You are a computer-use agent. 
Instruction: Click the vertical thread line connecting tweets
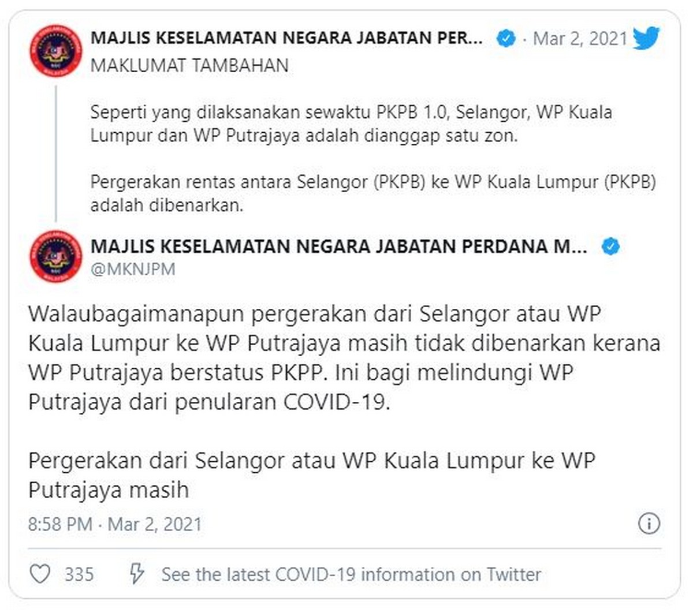pyautogui.click(x=56, y=154)
